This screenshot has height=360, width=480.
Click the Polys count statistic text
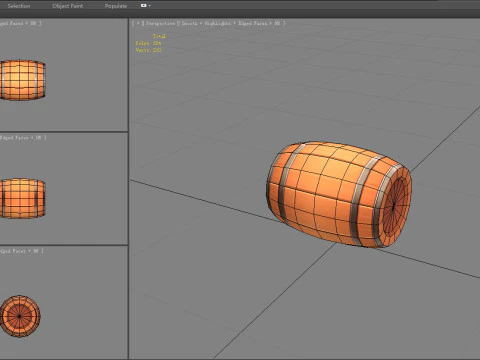coord(148,43)
